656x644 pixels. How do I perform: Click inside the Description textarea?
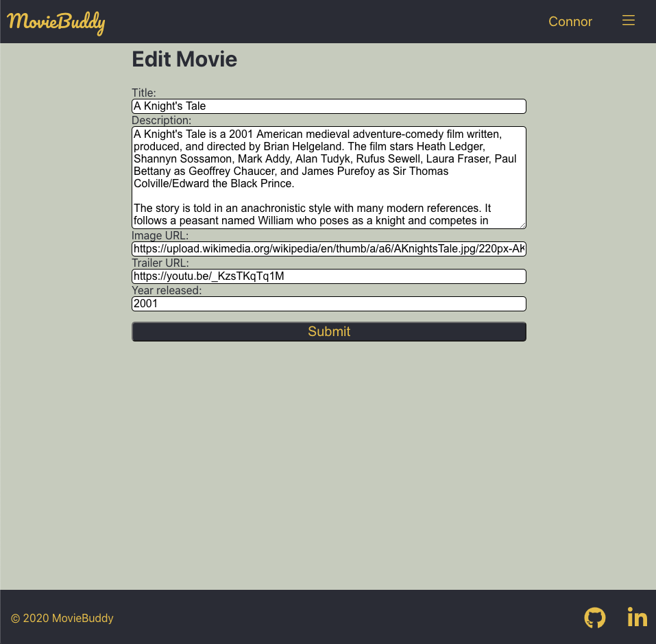pyautogui.click(x=328, y=177)
